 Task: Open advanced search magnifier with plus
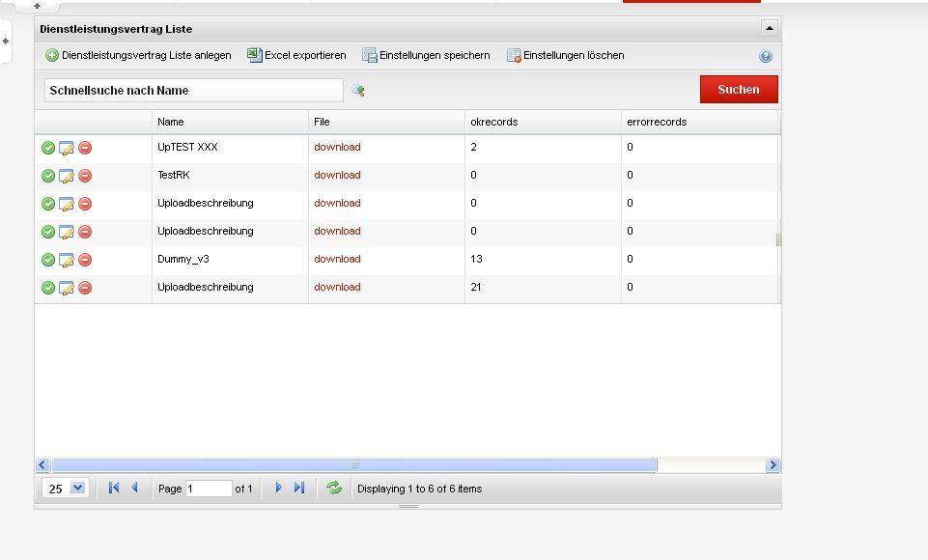tap(358, 90)
